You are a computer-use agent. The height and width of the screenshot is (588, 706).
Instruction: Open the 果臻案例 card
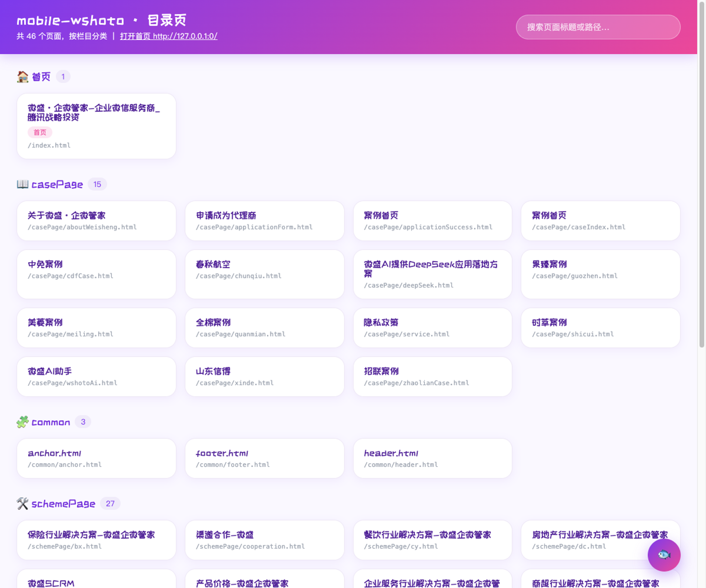(600, 274)
